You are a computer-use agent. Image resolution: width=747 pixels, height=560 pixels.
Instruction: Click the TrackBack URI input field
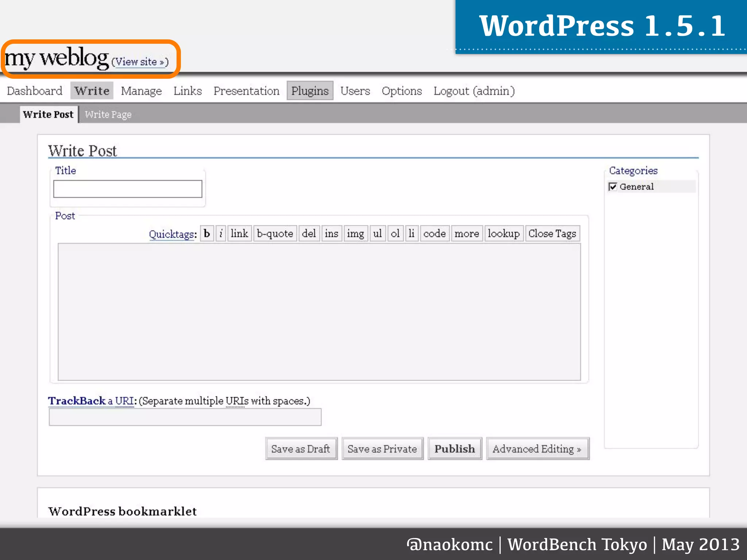point(185,417)
